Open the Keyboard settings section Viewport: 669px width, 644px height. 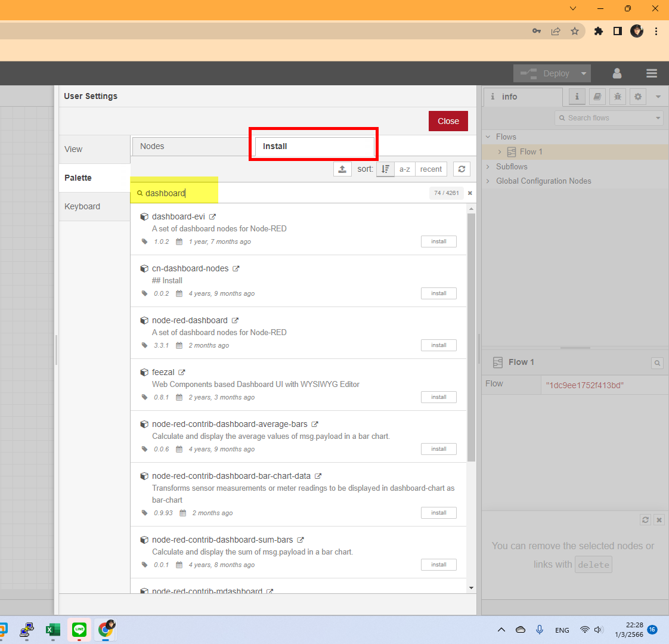[94, 206]
